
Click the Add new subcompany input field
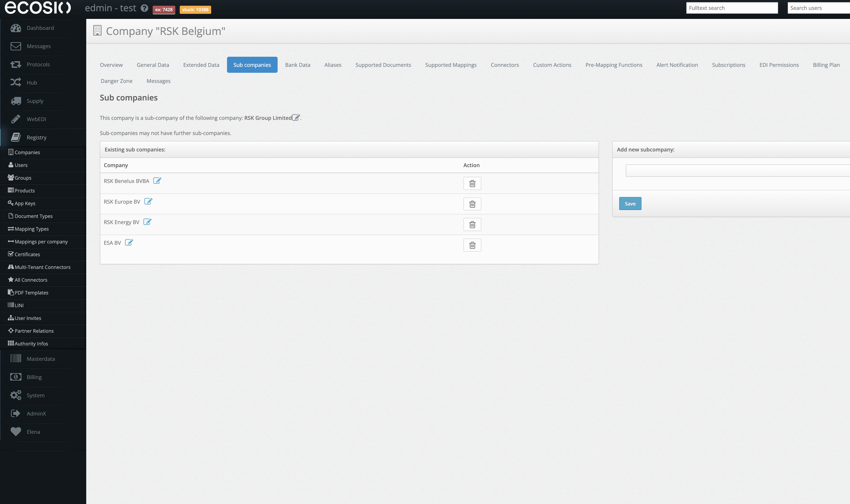(738, 170)
